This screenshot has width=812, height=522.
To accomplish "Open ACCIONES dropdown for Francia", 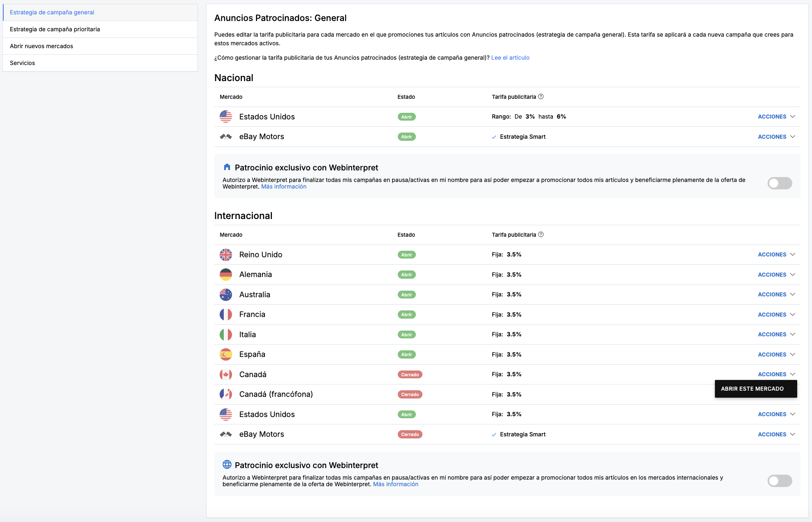I will [776, 315].
